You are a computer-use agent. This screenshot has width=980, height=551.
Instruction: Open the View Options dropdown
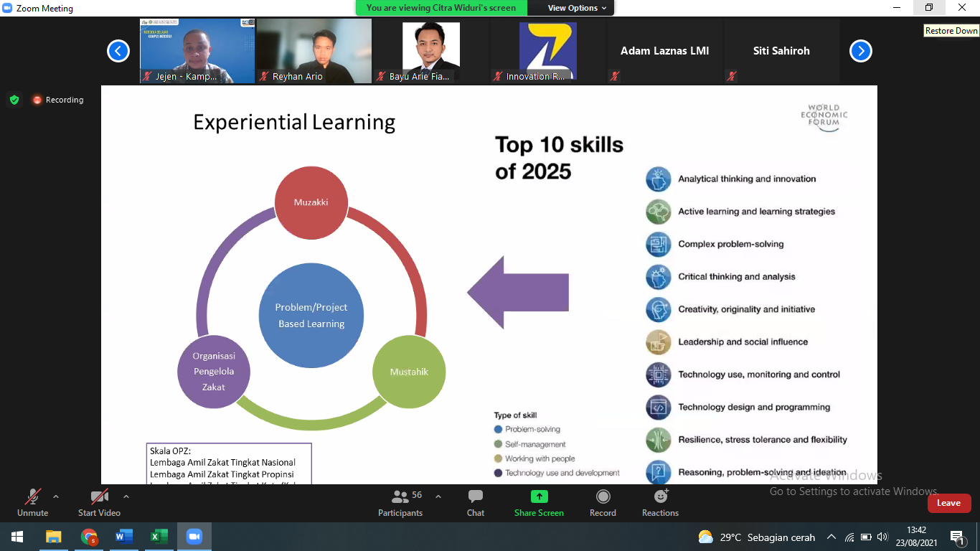578,8
